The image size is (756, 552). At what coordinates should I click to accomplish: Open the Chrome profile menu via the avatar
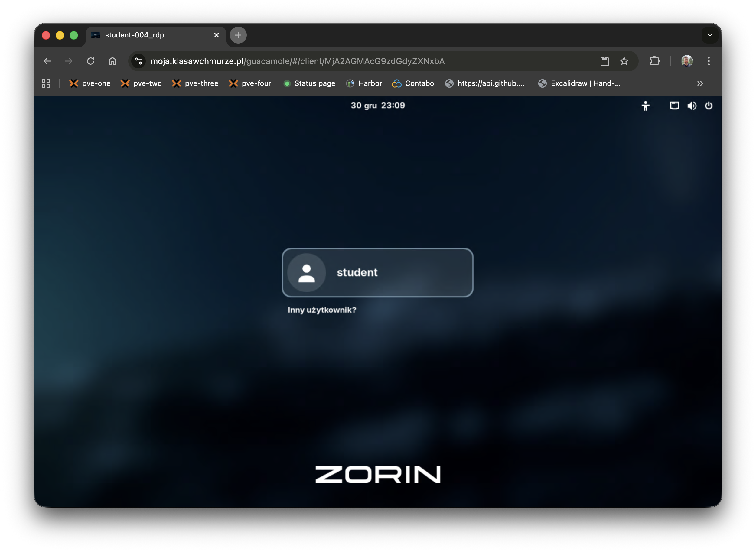(x=687, y=61)
